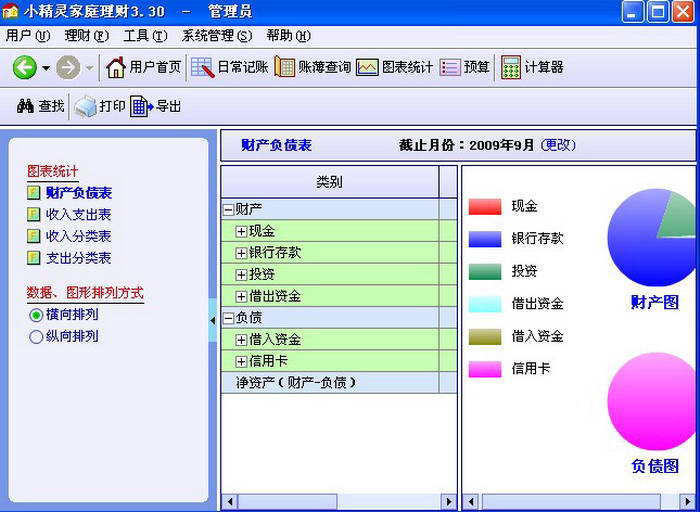Collapse the 财产 tree node
Screen dimensions: 700x512
(228, 209)
